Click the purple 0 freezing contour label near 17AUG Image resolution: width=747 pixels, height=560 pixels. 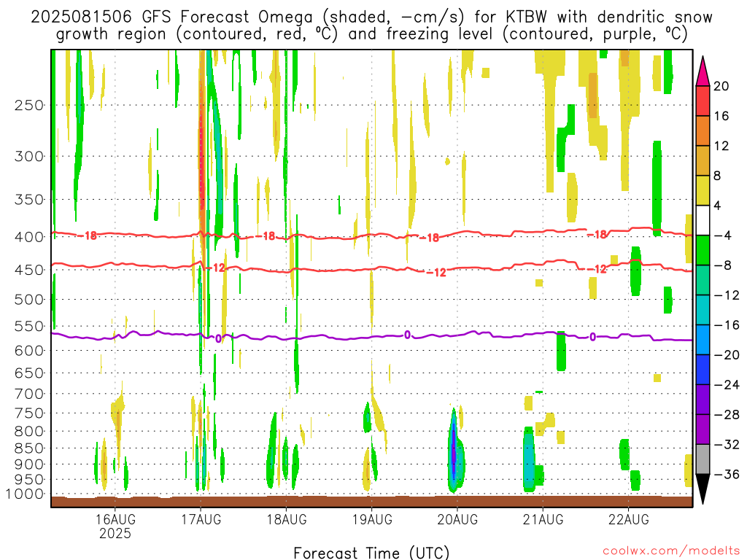coord(218,338)
